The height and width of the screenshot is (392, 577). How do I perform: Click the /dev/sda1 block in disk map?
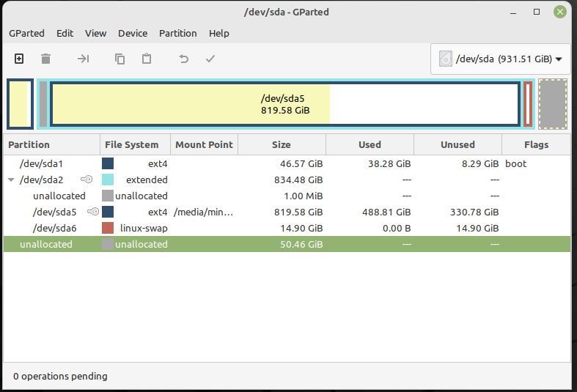click(x=21, y=104)
